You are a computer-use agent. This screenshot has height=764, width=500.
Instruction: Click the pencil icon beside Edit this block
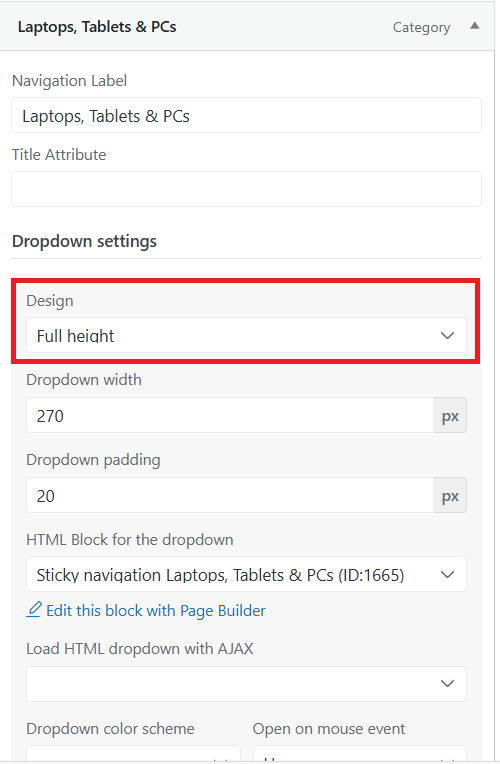[x=34, y=610]
